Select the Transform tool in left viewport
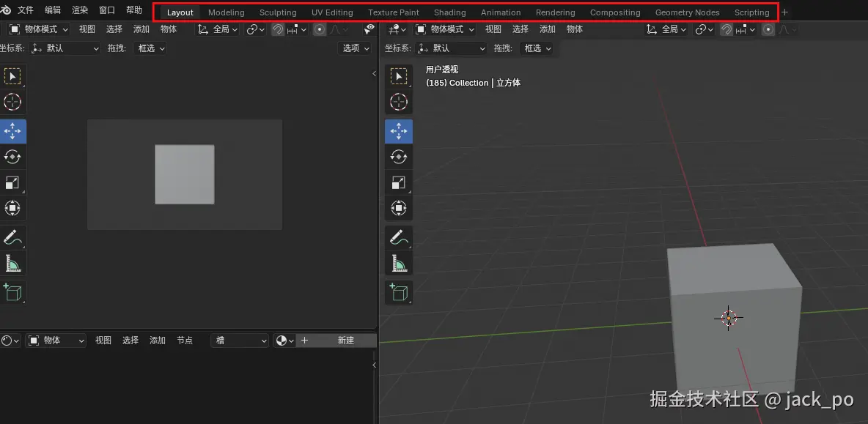This screenshot has height=424, width=868. (12, 209)
